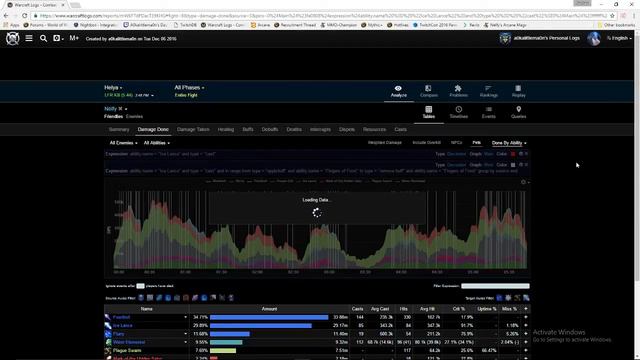The height and width of the screenshot is (360, 640).
Task: Click the Frostbolt ability link
Action: 121,317
